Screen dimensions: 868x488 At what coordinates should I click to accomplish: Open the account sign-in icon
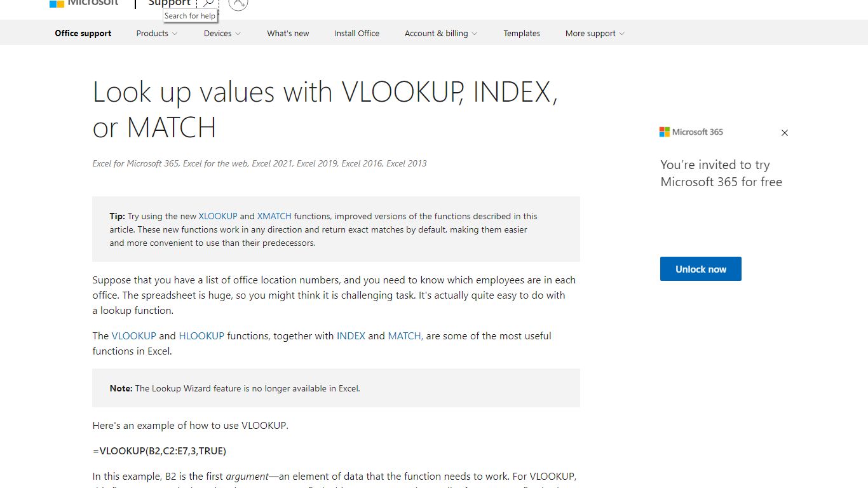pos(238,3)
